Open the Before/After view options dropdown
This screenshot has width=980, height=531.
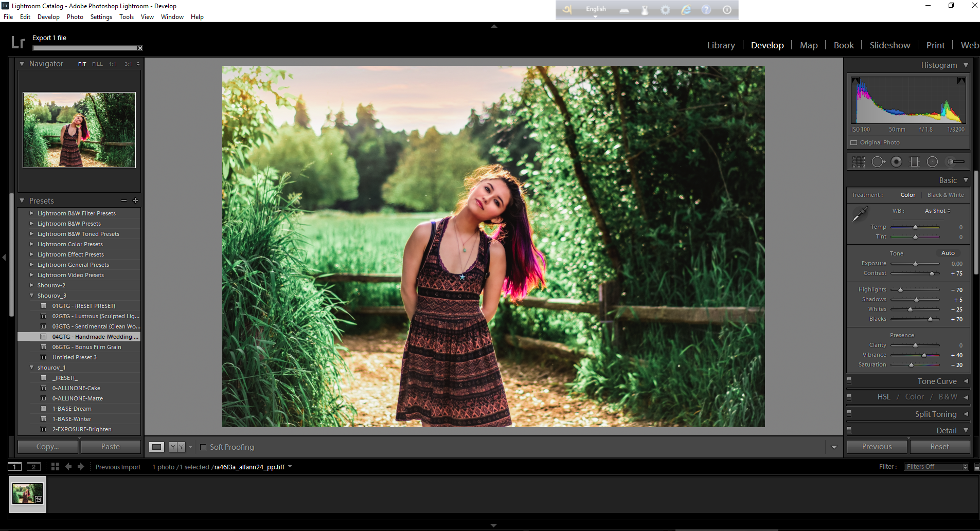point(190,447)
